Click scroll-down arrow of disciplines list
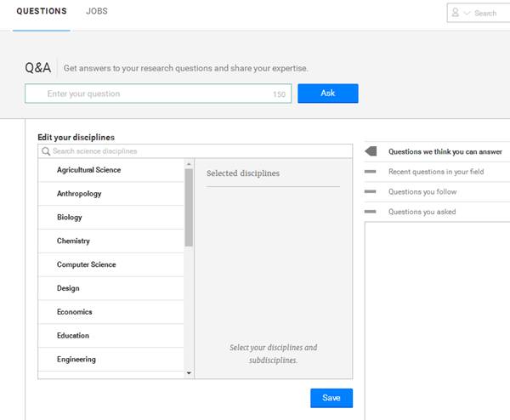The image size is (510, 420). [x=189, y=373]
